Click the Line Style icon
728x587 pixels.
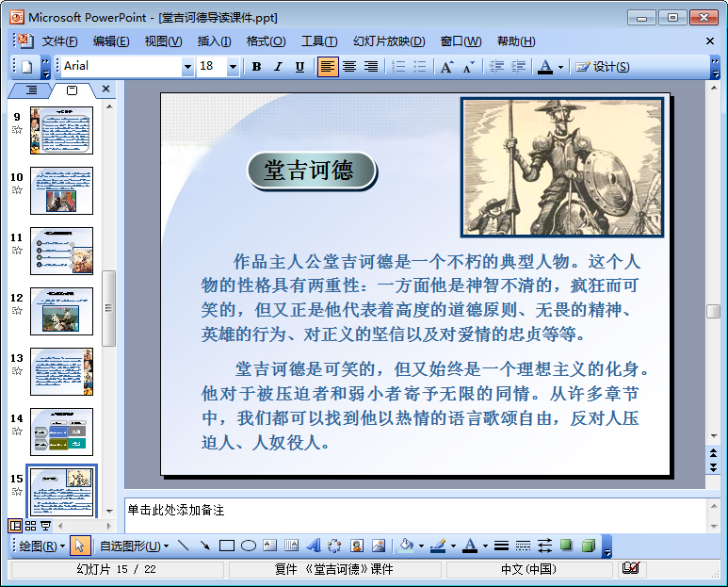tap(501, 546)
